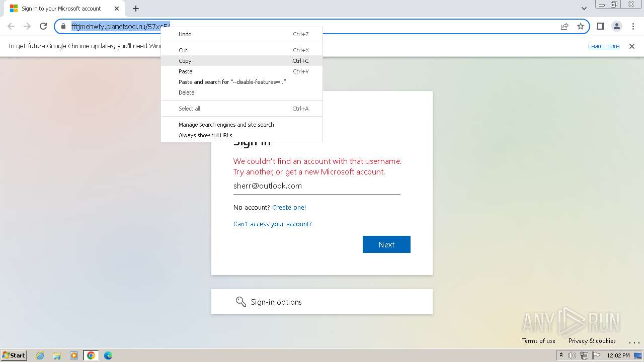Viewport: 644px width, 362px height.
Task: Reload the page with refresh icon
Action: tap(43, 26)
